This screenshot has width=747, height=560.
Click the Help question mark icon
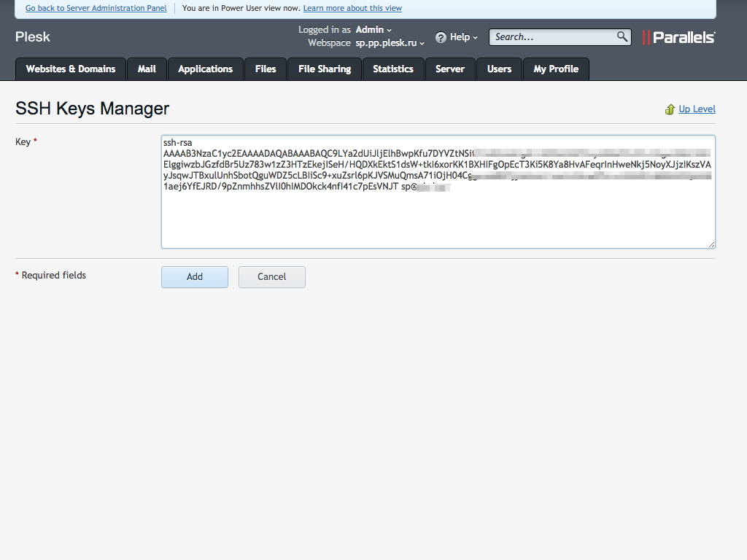click(441, 37)
